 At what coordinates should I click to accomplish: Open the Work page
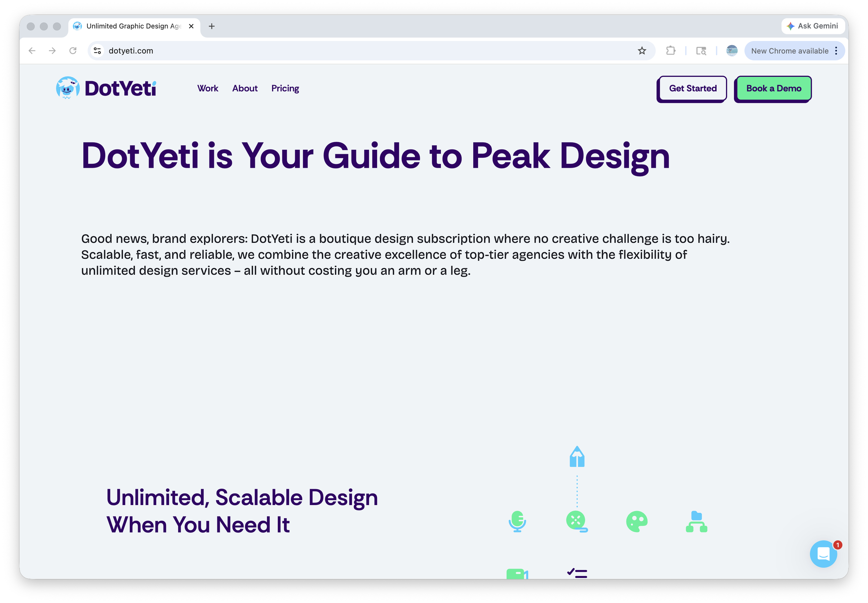click(208, 89)
